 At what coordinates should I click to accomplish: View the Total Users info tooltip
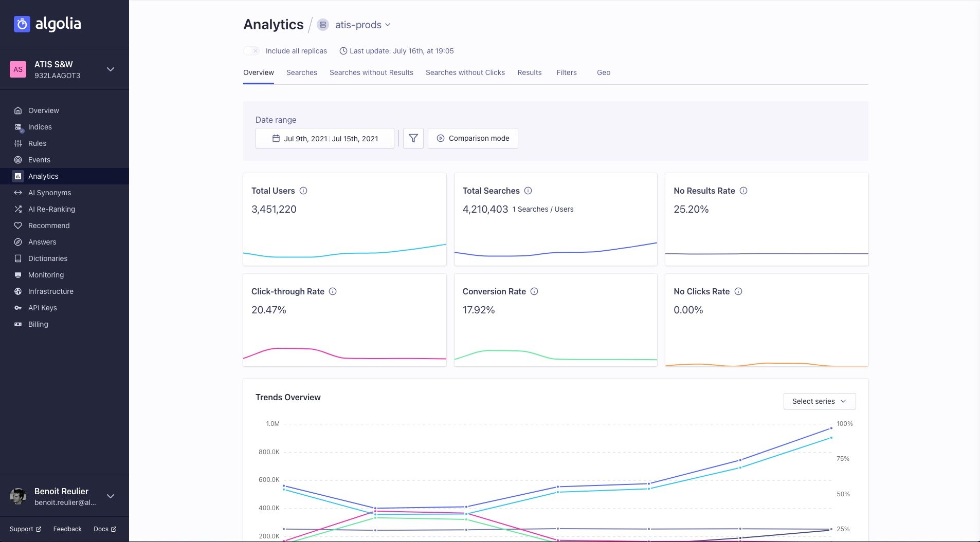pos(303,191)
